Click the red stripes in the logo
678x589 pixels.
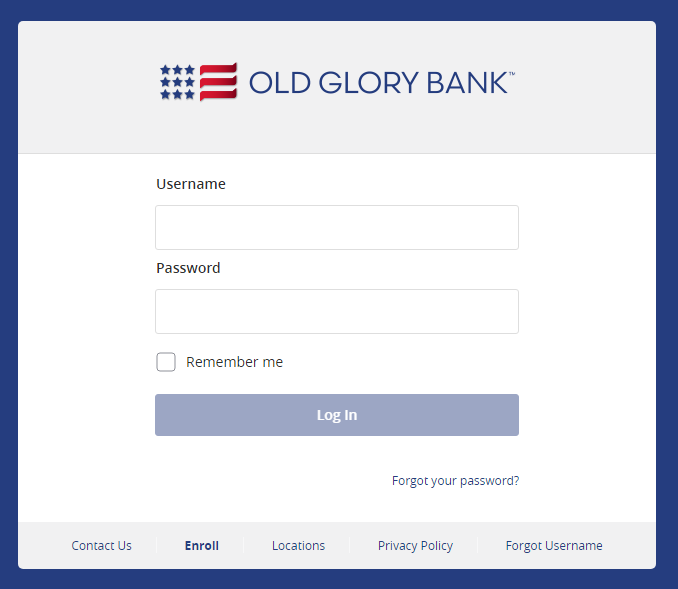click(218, 82)
